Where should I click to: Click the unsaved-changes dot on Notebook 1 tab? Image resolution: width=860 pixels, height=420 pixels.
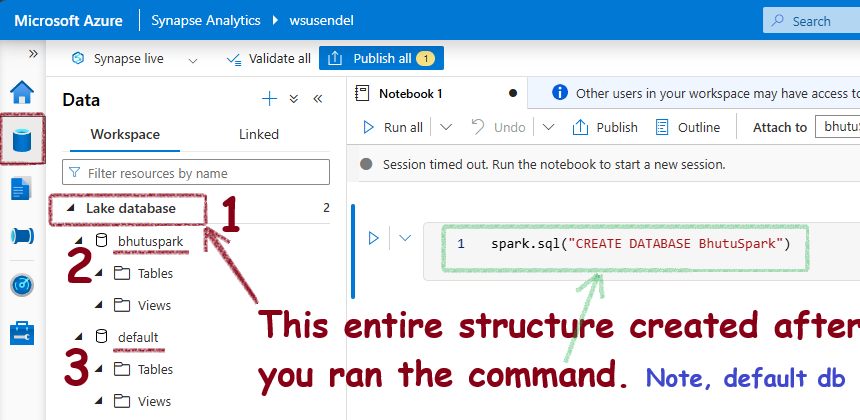513,93
